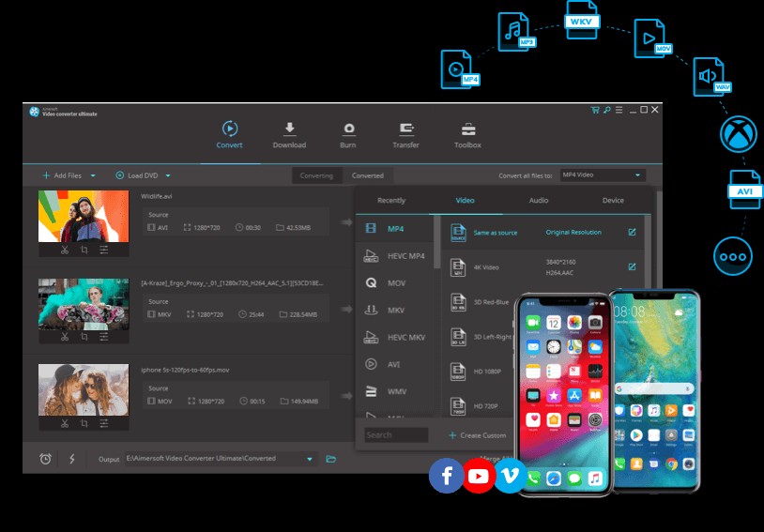Toggle the lightning high-speed conversion icon
Image resolution: width=764 pixels, height=532 pixels.
coord(72,459)
